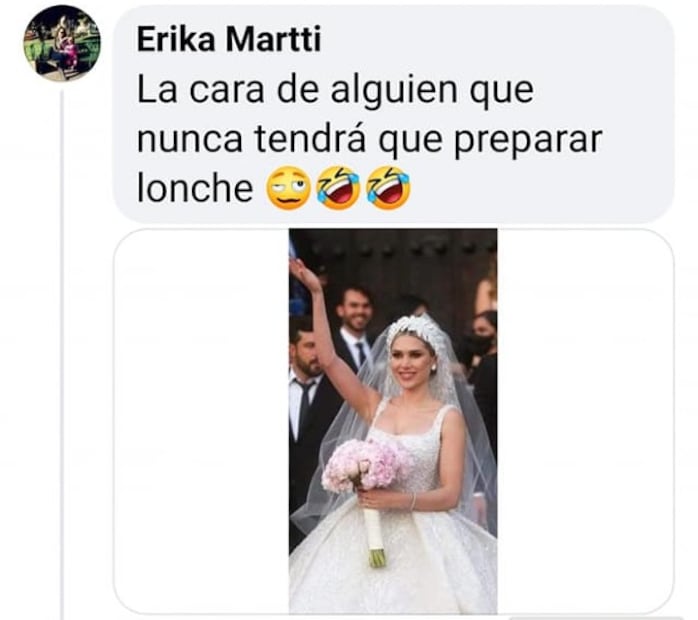Open the Erika Martti name link

[x=229, y=40]
